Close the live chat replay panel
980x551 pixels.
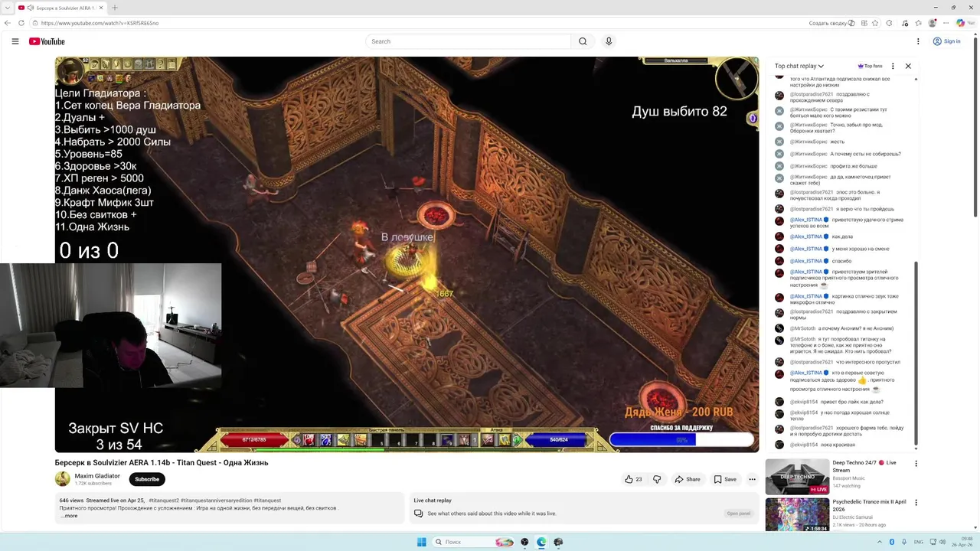coord(908,66)
